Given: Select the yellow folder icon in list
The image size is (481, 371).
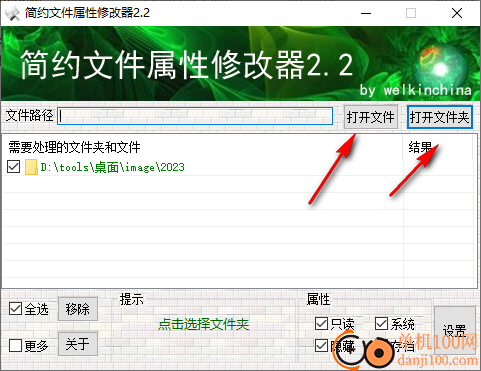Looking at the screenshot, I should pos(31,167).
